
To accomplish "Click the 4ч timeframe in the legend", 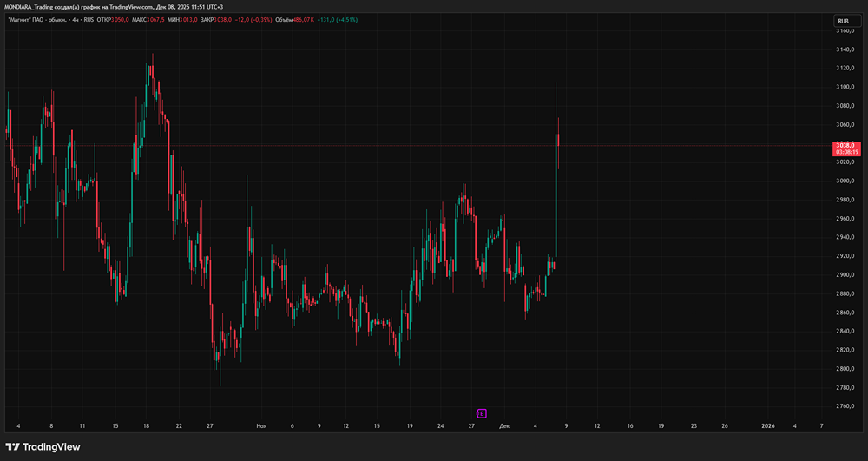I will (75, 20).
